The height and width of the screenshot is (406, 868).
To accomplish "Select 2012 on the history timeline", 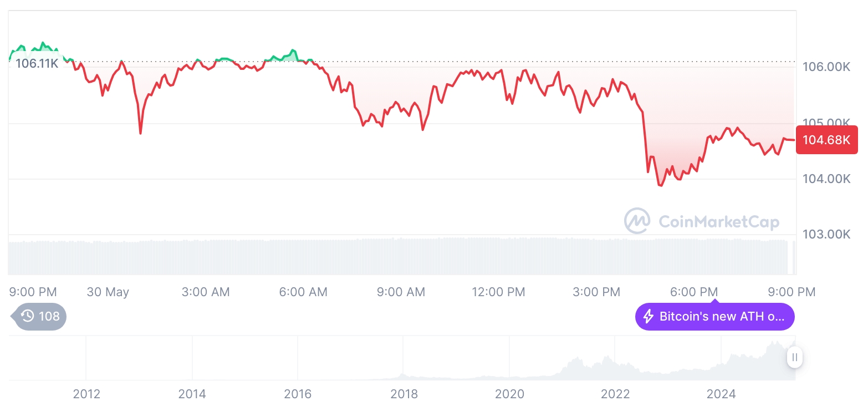I will point(86,394).
